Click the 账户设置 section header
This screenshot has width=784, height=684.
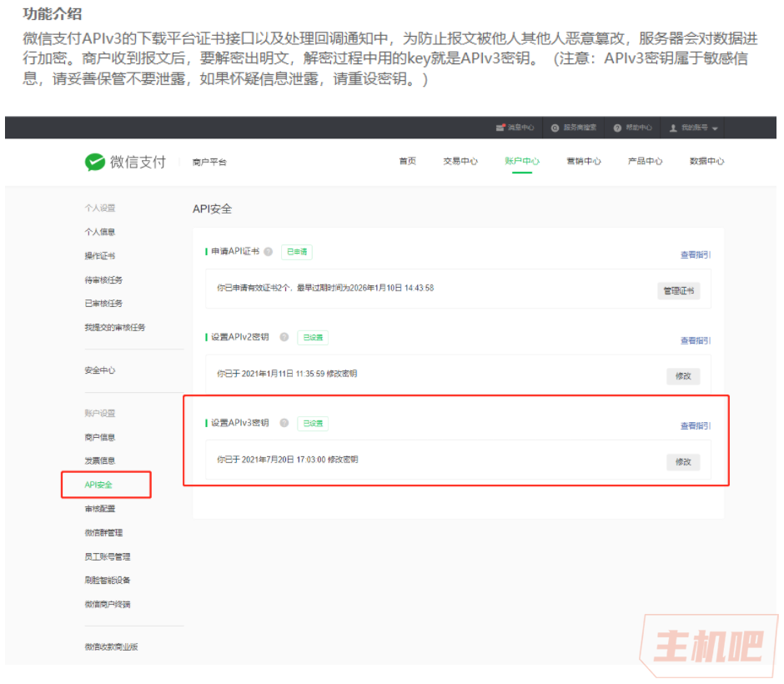(100, 414)
